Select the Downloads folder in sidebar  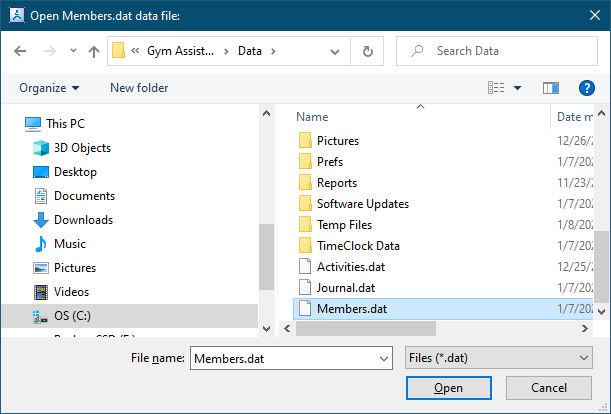[x=82, y=220]
